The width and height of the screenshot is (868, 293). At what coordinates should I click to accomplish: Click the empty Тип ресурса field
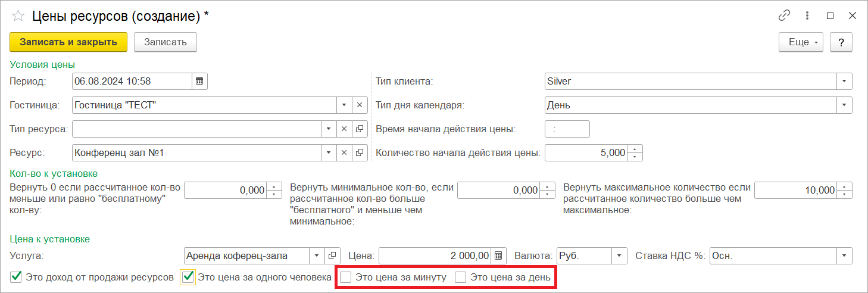197,129
